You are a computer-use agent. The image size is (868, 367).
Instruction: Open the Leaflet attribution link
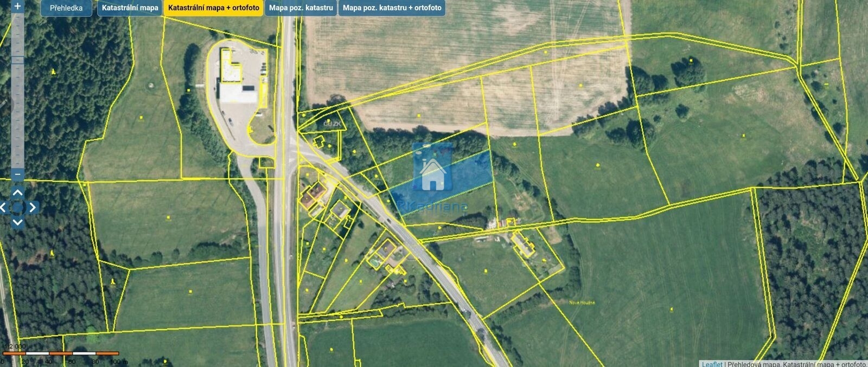712,364
